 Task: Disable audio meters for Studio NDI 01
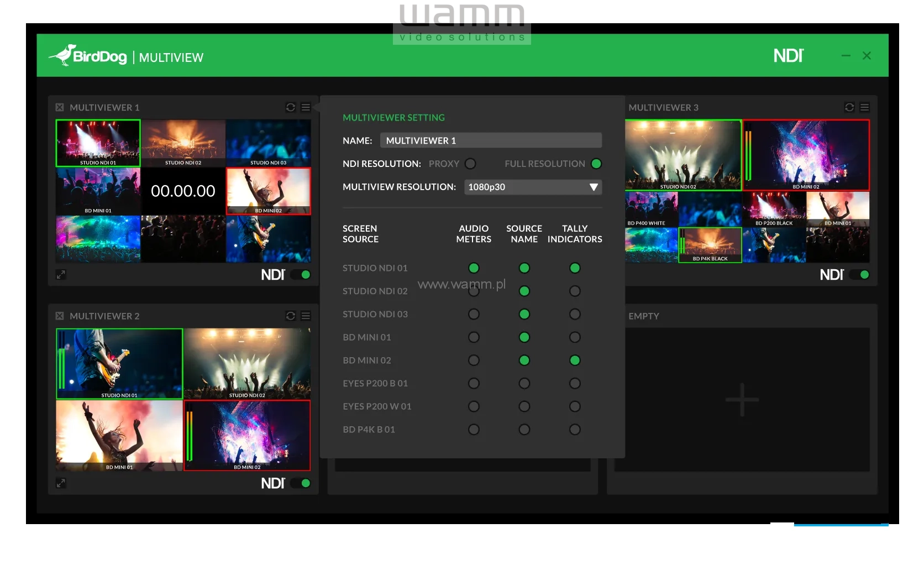474,268
